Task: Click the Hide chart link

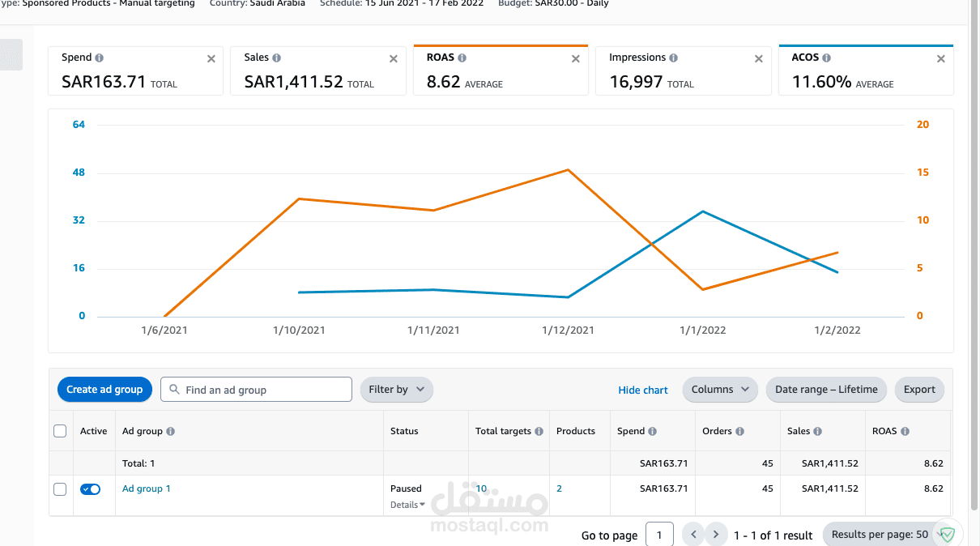Action: (x=643, y=390)
